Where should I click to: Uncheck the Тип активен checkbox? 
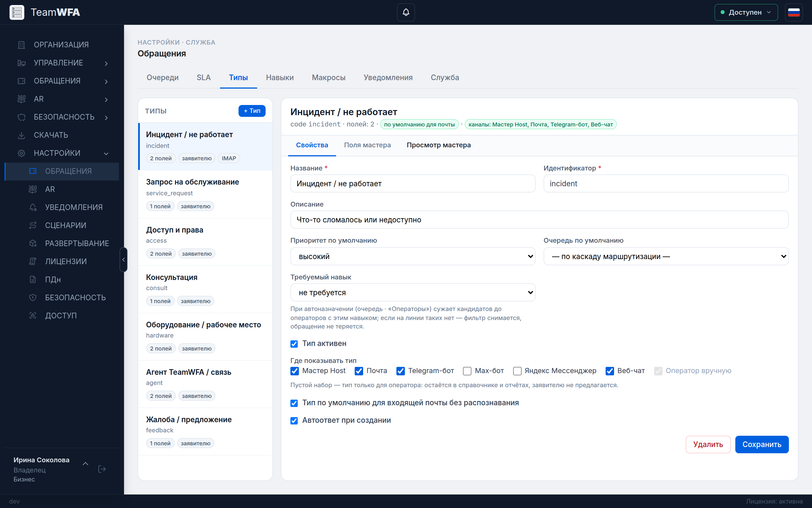click(294, 344)
